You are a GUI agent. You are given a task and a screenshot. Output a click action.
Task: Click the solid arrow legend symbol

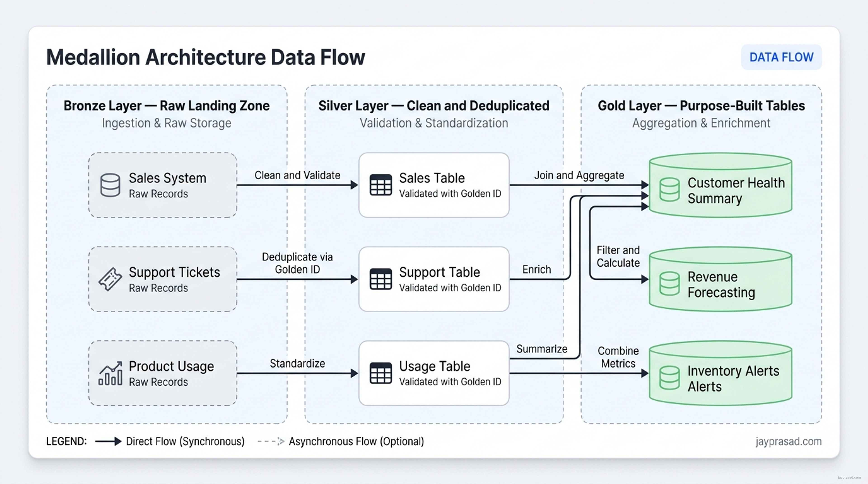tap(108, 441)
